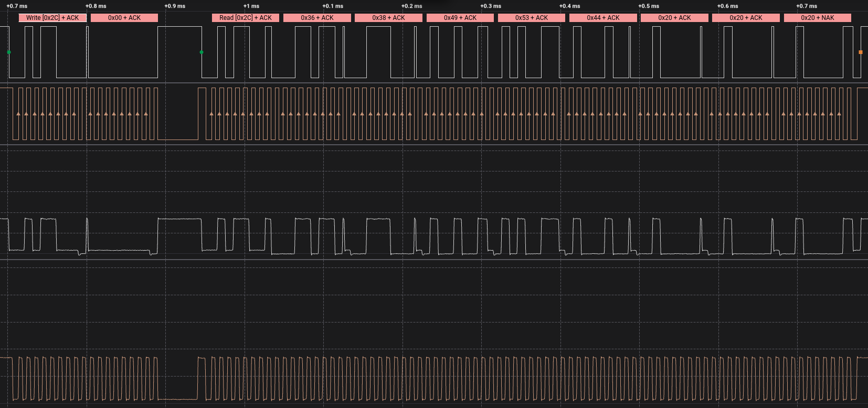Select the "Write [0x2C] + ACK" decoded frame

52,18
